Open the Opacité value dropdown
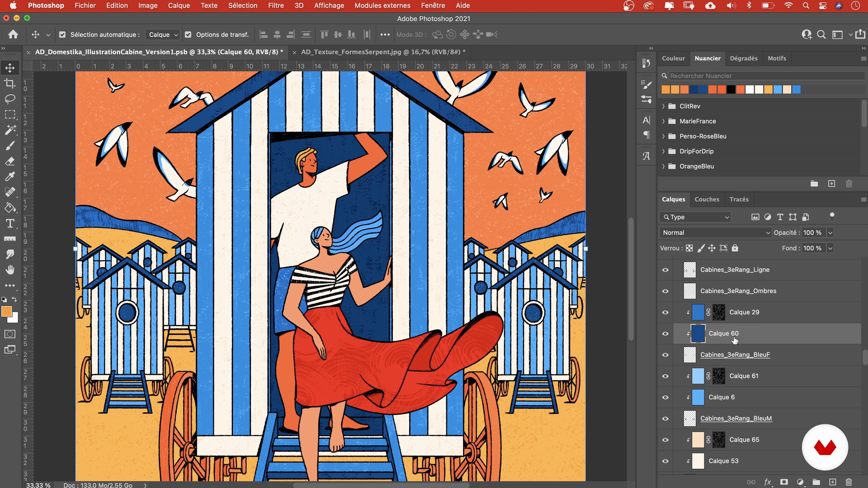868x488 pixels. pos(830,232)
